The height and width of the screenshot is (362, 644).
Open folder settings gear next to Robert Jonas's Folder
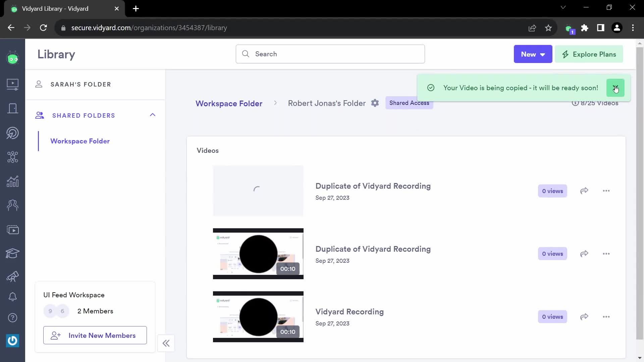click(x=375, y=103)
